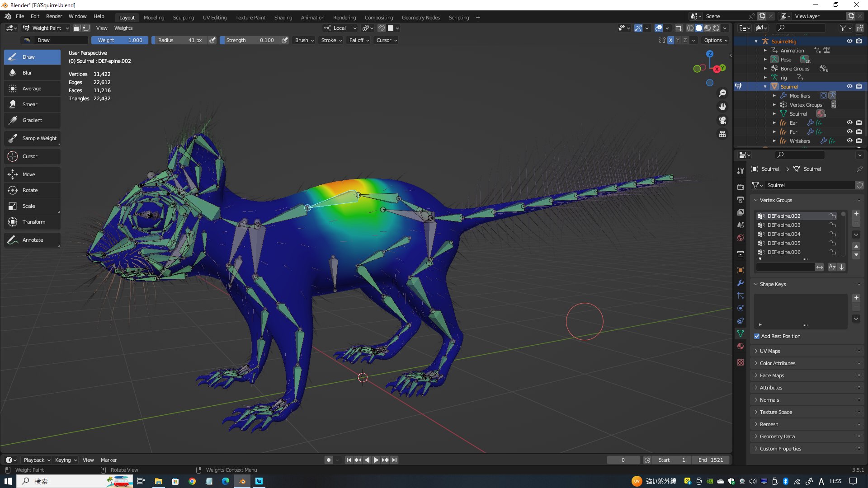Click the zoom view magnifier icon
The image size is (868, 488).
click(722, 93)
